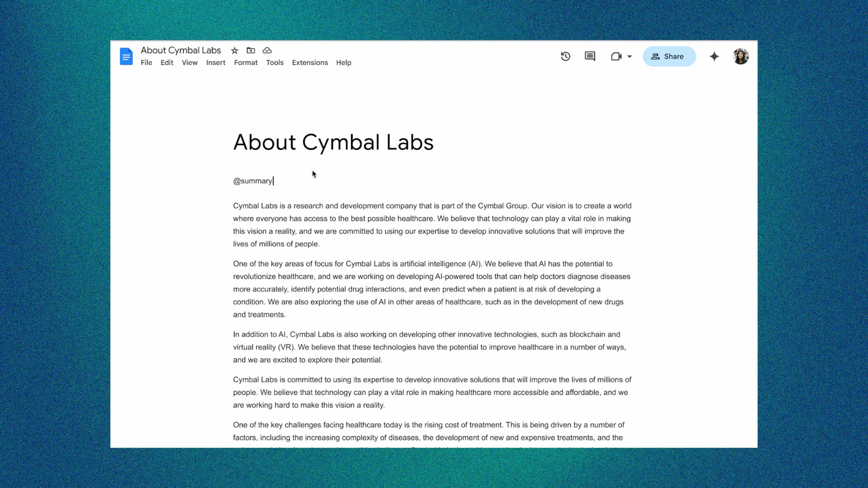
Task: Open the Format menu
Action: [245, 62]
